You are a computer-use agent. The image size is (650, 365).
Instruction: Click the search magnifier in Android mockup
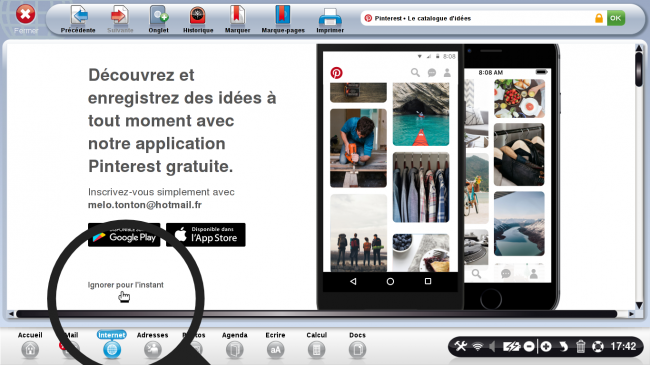pos(415,73)
